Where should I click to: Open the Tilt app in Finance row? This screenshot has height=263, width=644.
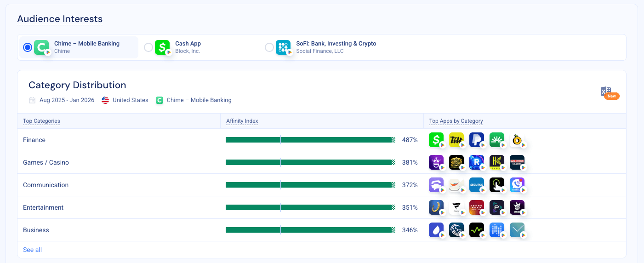pyautogui.click(x=456, y=140)
